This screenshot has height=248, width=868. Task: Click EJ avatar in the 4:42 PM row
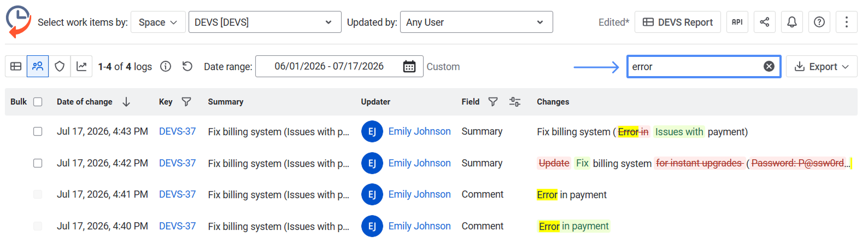pyautogui.click(x=372, y=163)
